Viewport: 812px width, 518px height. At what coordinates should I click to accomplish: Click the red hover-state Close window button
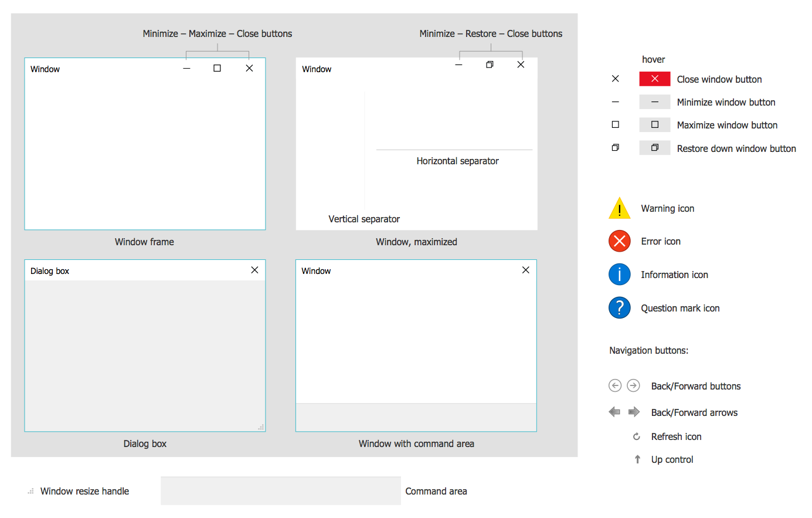click(x=655, y=79)
